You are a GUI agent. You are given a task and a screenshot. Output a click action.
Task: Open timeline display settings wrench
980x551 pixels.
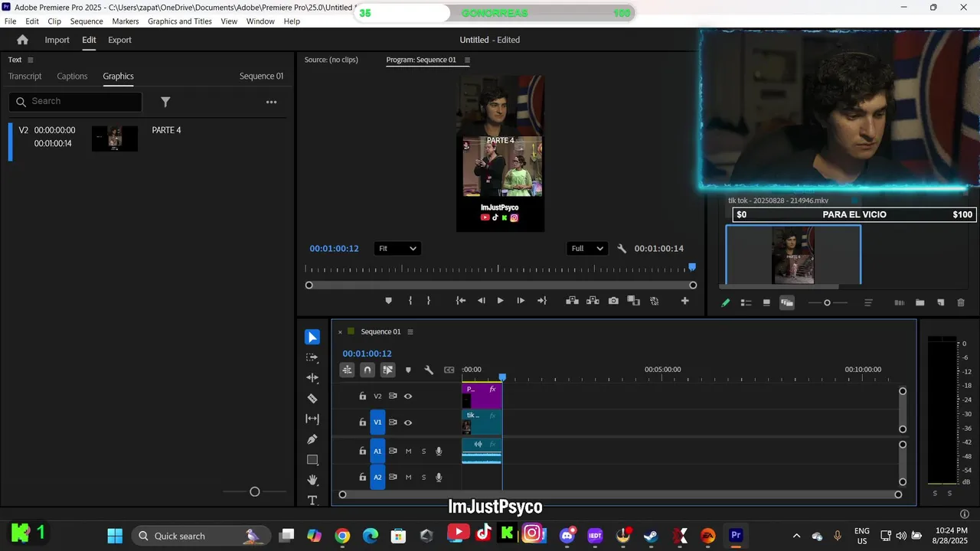(429, 370)
